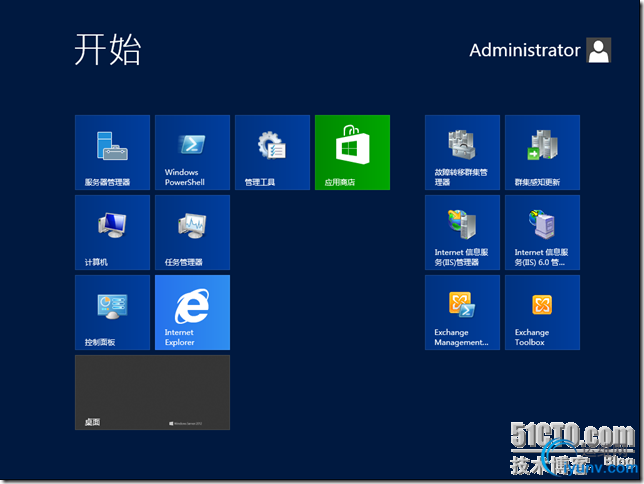644x484 pixels.
Task: Click the Administrator user name
Action: 525,50
